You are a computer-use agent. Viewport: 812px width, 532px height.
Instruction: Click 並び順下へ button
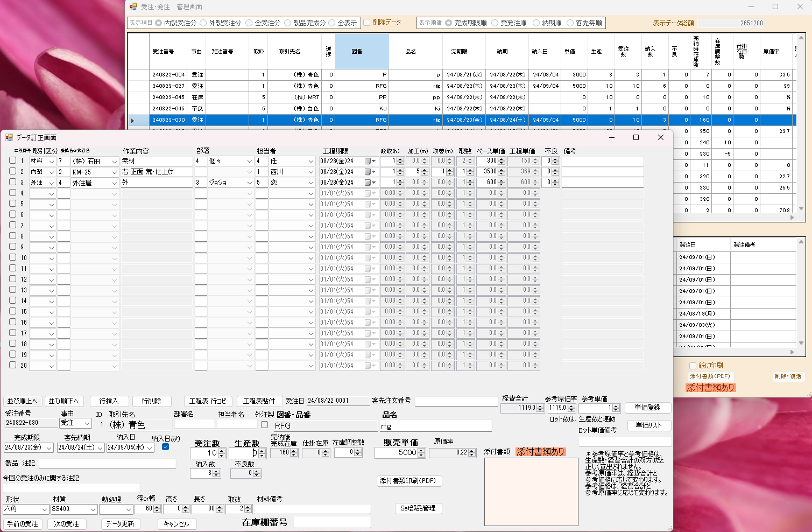[63, 401]
